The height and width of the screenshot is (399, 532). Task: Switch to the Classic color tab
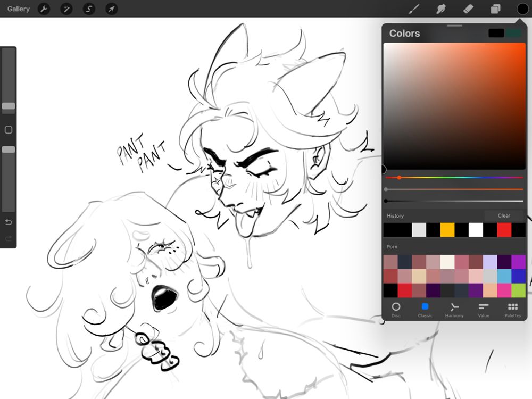[x=425, y=310]
